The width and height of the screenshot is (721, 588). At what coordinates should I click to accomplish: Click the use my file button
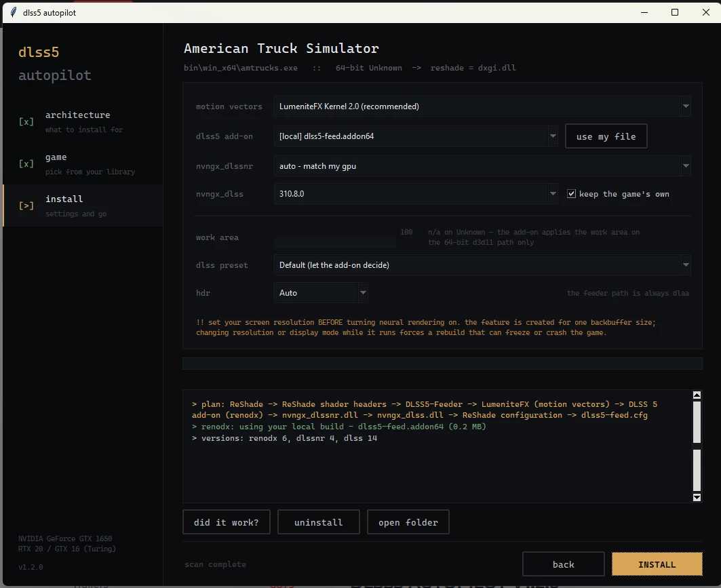[606, 136]
